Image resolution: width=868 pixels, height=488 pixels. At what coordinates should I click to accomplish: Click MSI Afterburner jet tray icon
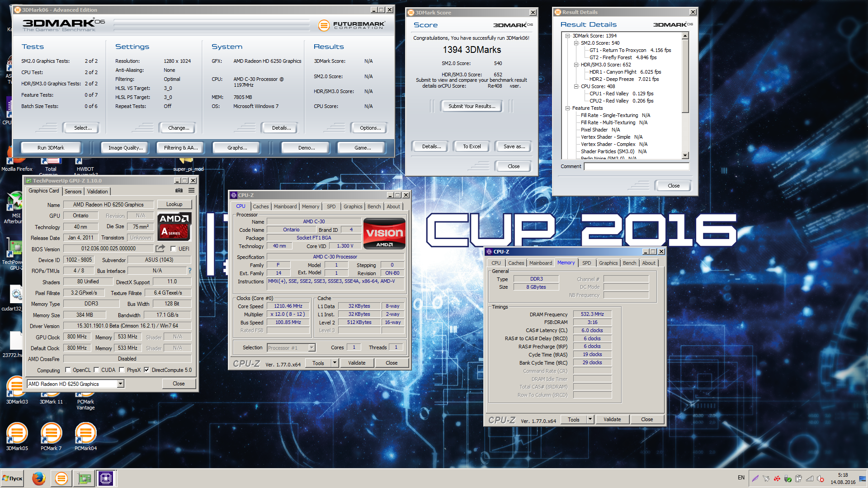pos(766,479)
